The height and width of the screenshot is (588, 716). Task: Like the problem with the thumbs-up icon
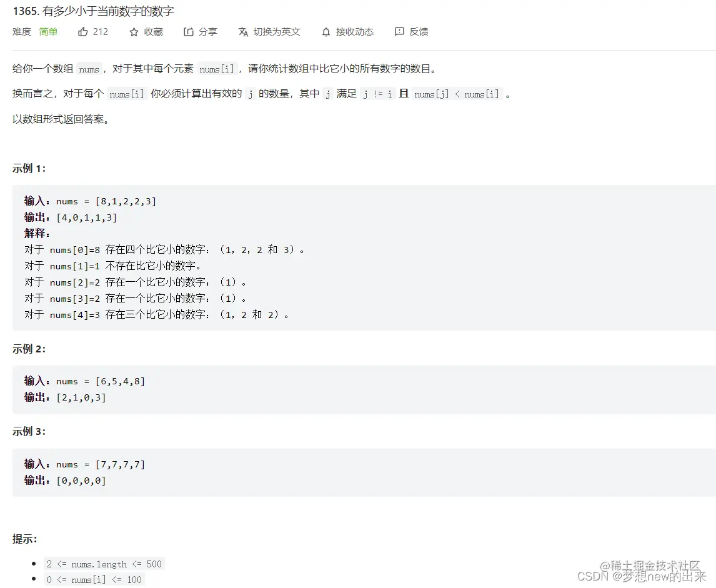click(83, 32)
